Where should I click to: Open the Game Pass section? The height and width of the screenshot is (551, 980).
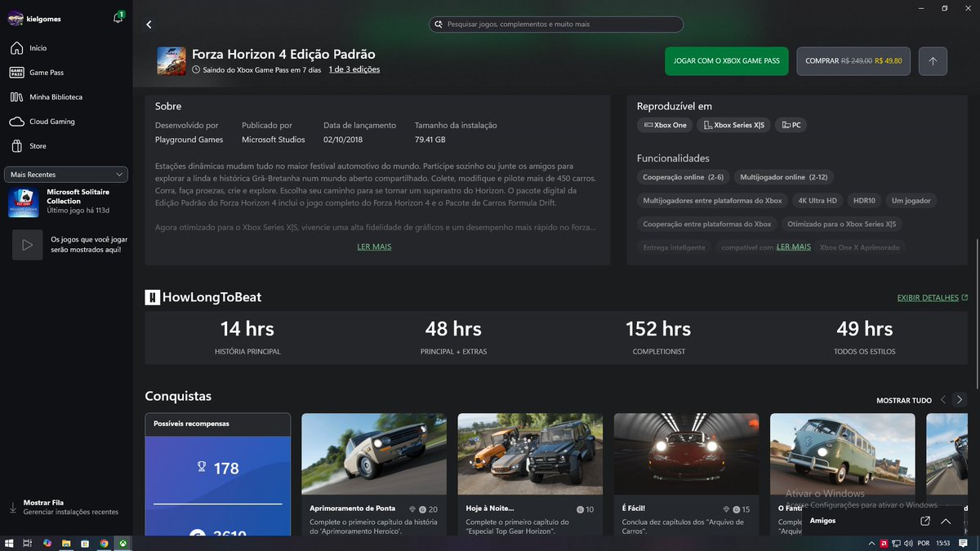[66, 73]
